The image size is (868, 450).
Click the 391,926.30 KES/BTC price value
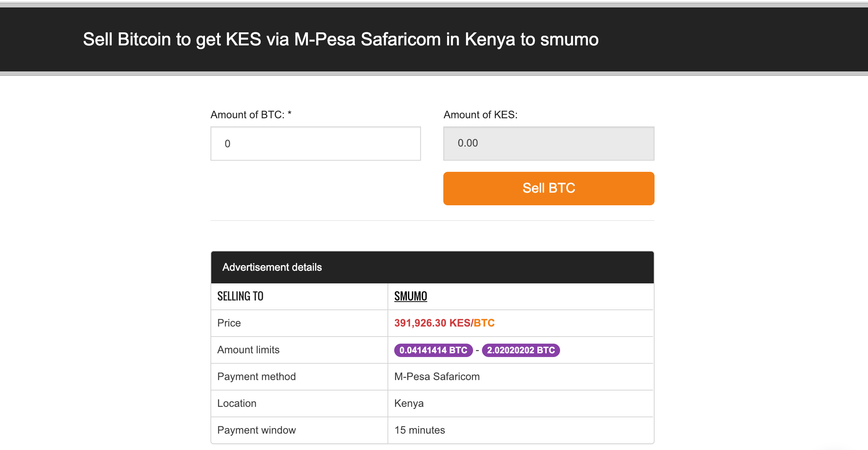[x=444, y=323]
